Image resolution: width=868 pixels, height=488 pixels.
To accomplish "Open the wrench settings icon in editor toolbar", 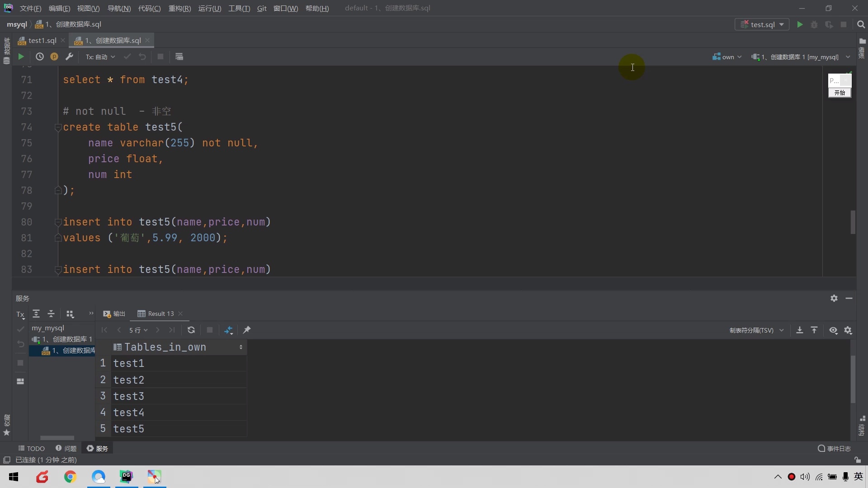I will coord(69,56).
